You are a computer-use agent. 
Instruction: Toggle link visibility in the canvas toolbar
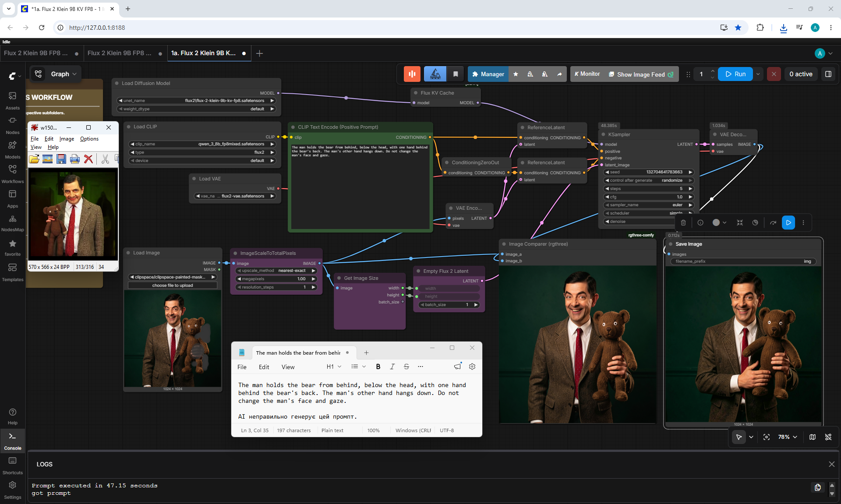point(828,437)
